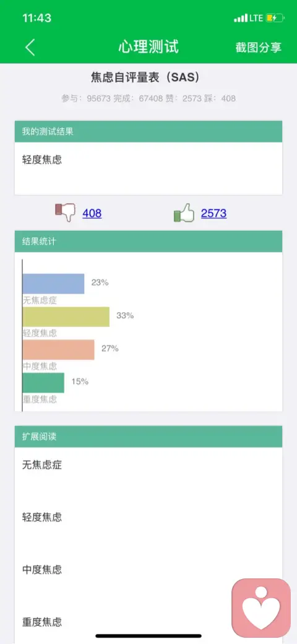
Task: Select the green 重度焦虑 15% bar
Action: coord(43,383)
